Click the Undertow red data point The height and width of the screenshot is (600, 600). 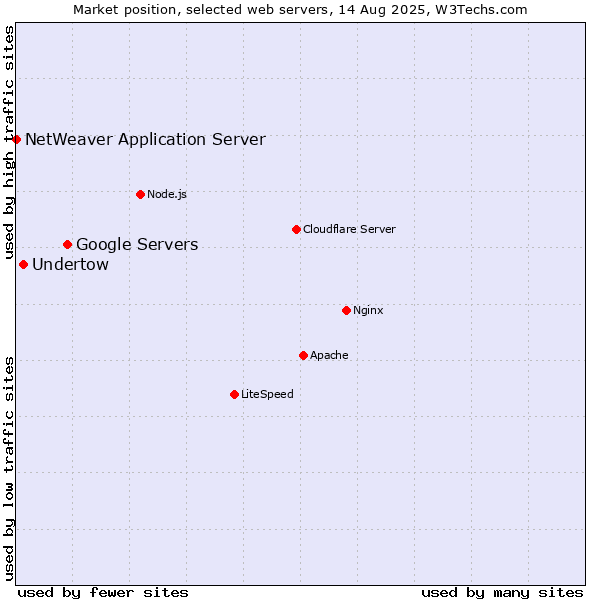click(23, 265)
